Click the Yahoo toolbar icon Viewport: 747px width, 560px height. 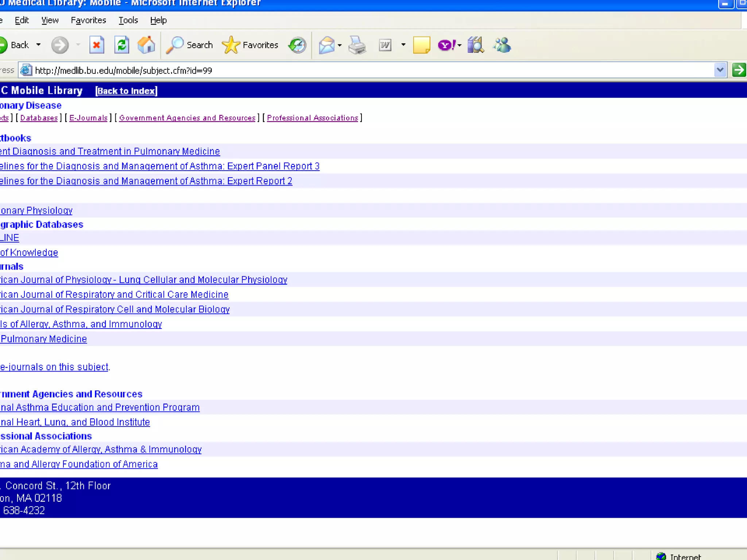click(x=446, y=45)
